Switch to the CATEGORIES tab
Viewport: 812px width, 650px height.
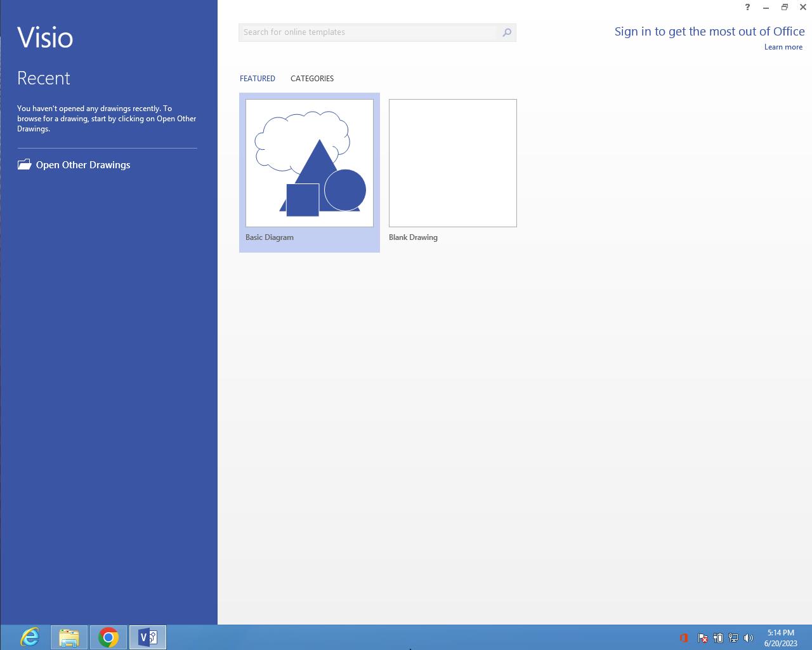click(311, 79)
